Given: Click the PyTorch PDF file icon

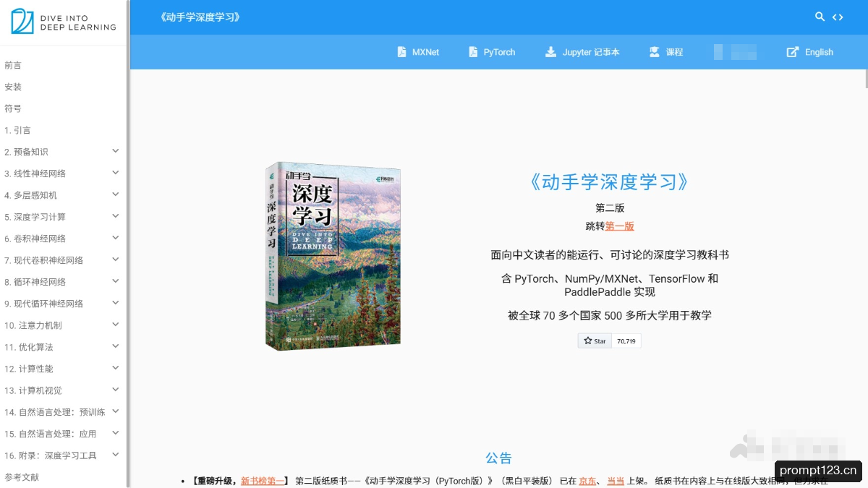Looking at the screenshot, I should (x=473, y=52).
